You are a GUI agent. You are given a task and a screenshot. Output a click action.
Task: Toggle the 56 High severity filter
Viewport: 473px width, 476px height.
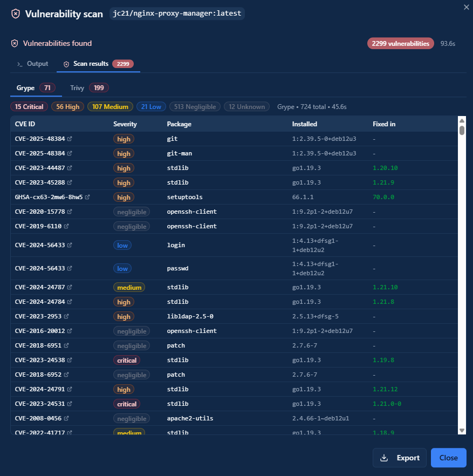[x=67, y=107]
